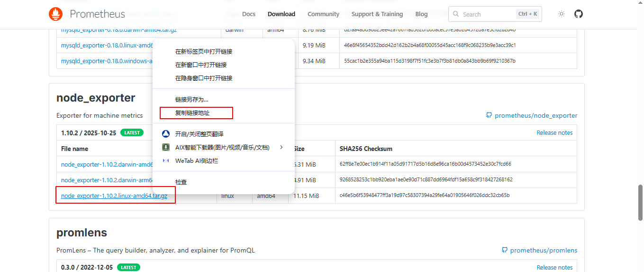Viewport: 644px width, 272px height.
Task: Open the Community nav item
Action: (324, 14)
